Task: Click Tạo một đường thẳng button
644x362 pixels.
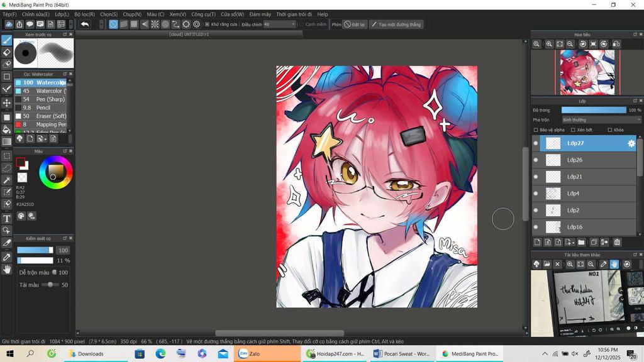Action: coord(396,25)
